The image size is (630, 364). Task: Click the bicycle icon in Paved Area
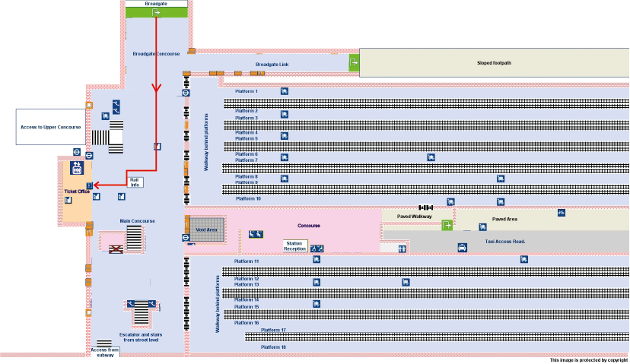click(x=562, y=212)
